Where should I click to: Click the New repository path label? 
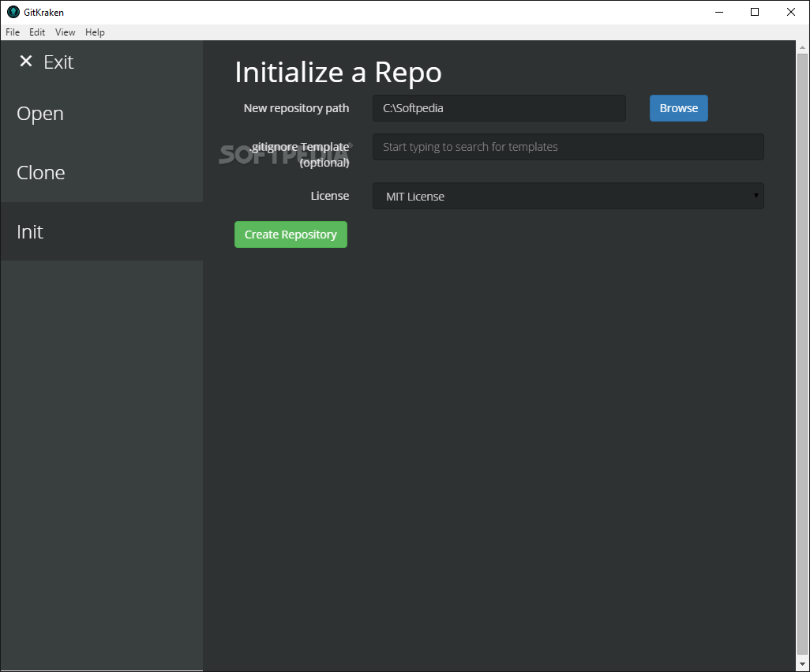[296, 108]
